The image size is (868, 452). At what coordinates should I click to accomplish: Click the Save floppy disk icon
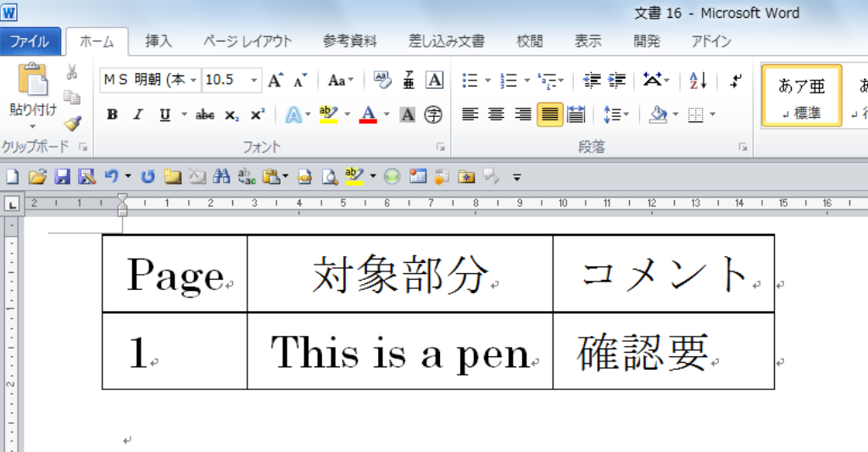(62, 176)
